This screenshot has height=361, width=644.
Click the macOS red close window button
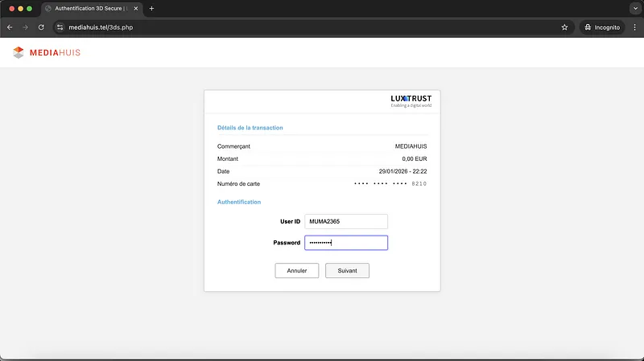(12, 8)
